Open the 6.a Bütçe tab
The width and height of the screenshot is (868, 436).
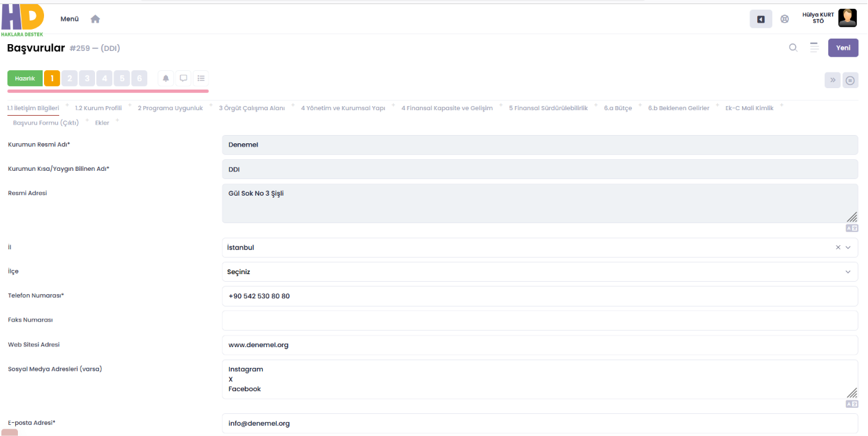[x=618, y=108]
